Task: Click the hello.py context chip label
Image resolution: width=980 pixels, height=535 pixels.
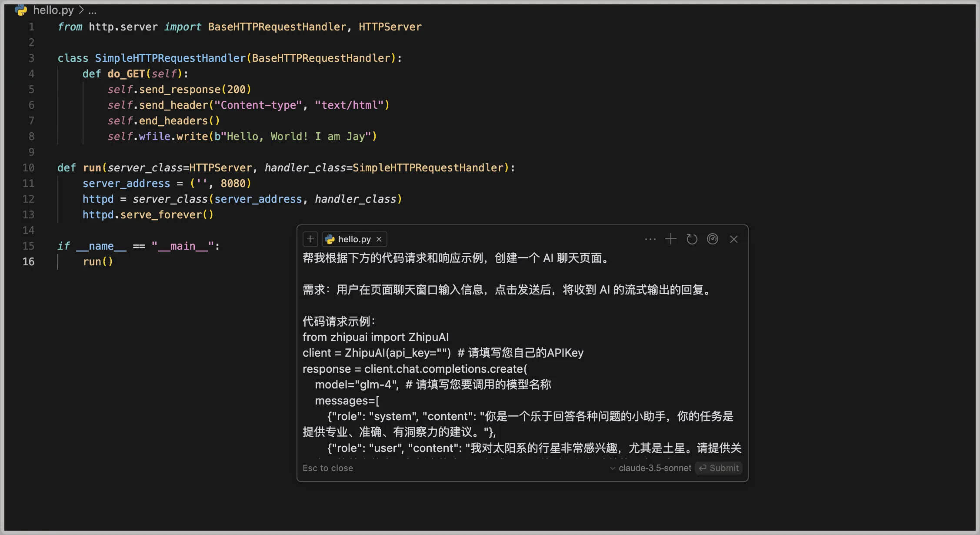Action: (x=354, y=239)
